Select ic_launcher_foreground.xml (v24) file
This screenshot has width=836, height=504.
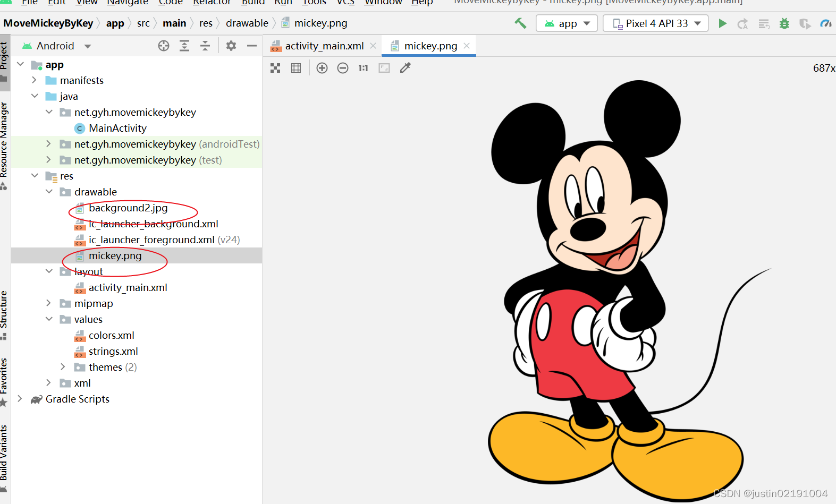pyautogui.click(x=164, y=240)
